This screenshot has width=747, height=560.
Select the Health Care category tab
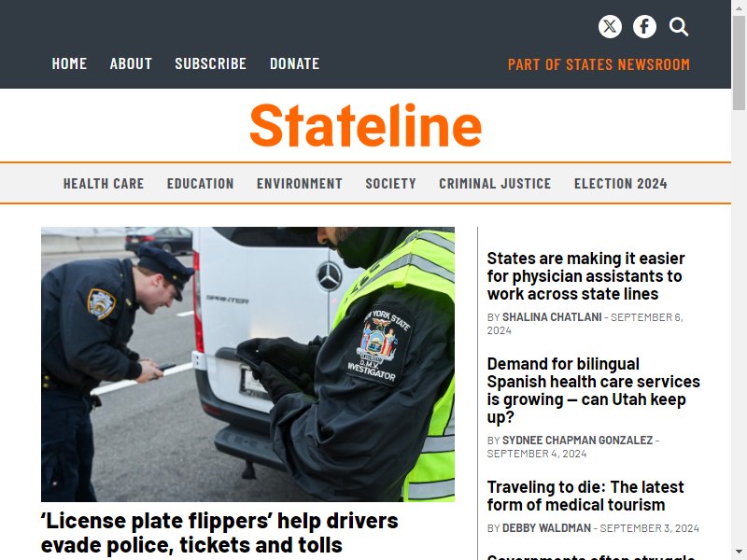[104, 183]
